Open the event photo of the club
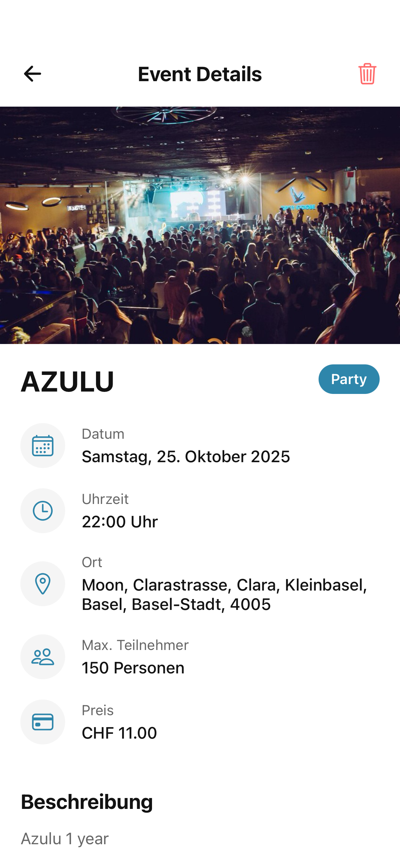400x868 pixels. coord(200,225)
